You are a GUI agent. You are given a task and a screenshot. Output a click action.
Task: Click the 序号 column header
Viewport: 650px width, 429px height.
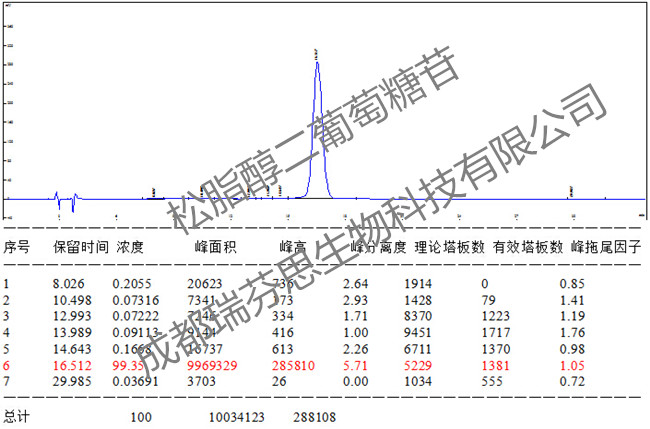17,247
